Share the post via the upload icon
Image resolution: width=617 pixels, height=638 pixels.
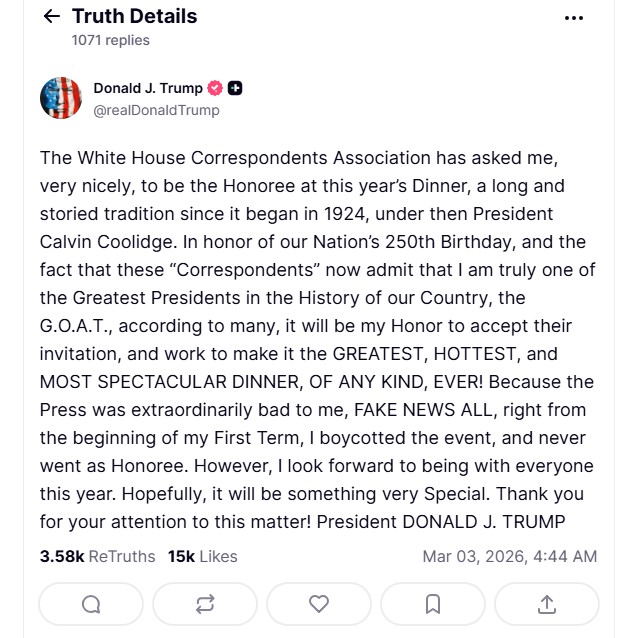click(547, 604)
